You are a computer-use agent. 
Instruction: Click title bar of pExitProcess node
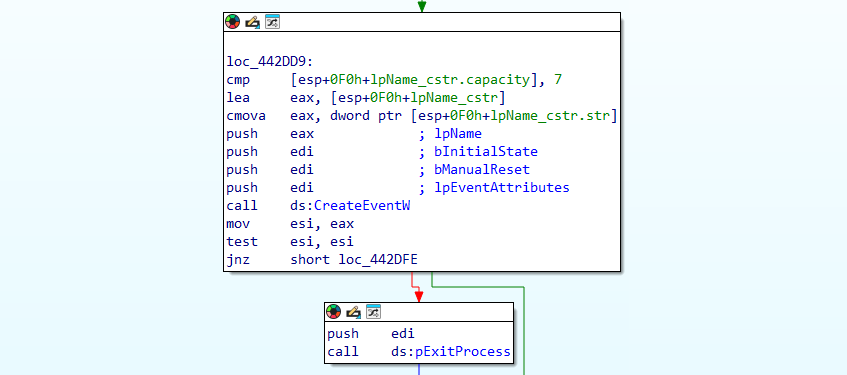419,312
